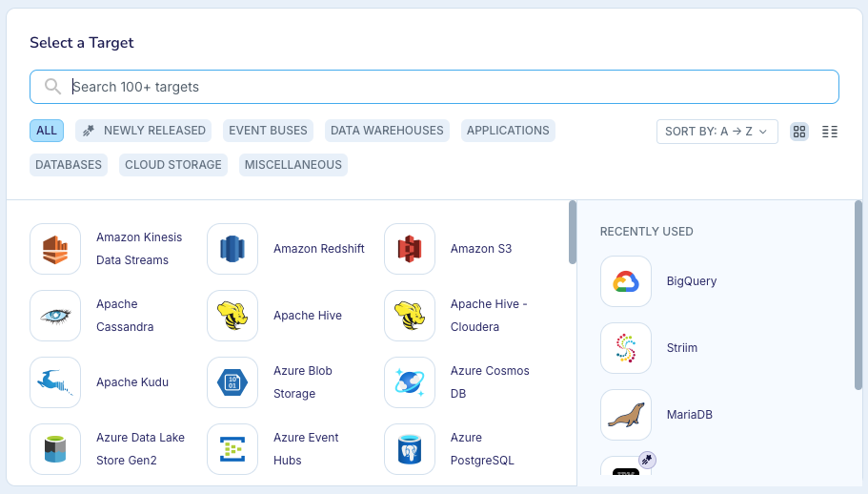Choose the Apache Kudu target icon

[x=55, y=382]
